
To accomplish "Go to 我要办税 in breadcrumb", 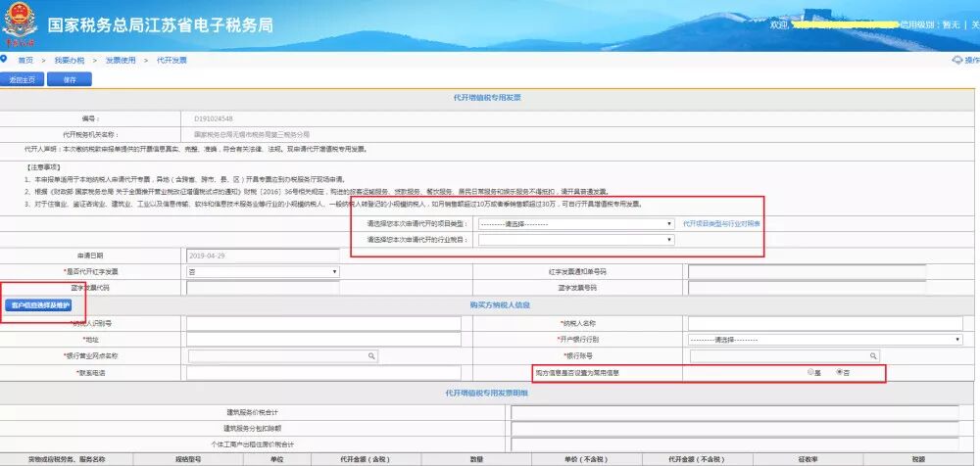I will coord(69,61).
